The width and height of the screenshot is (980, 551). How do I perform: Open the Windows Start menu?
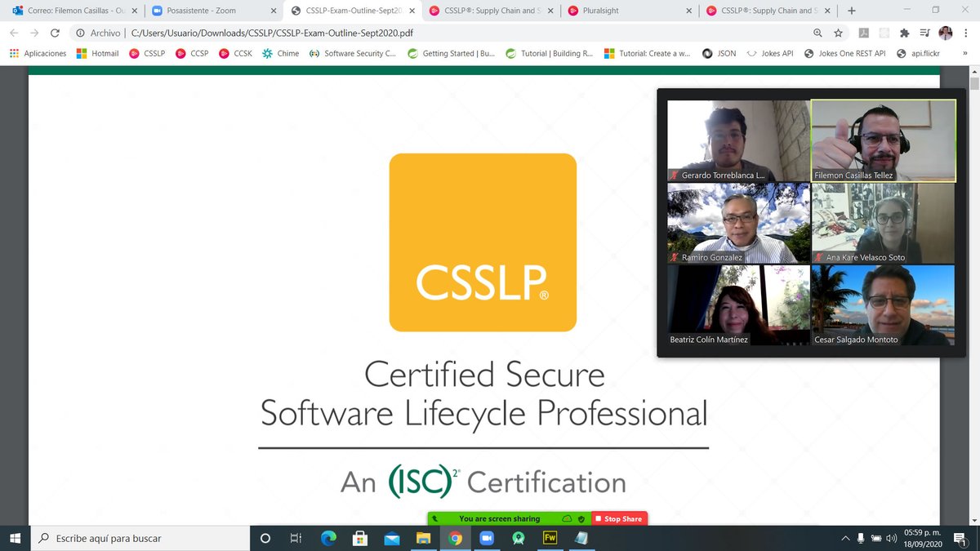click(15, 538)
